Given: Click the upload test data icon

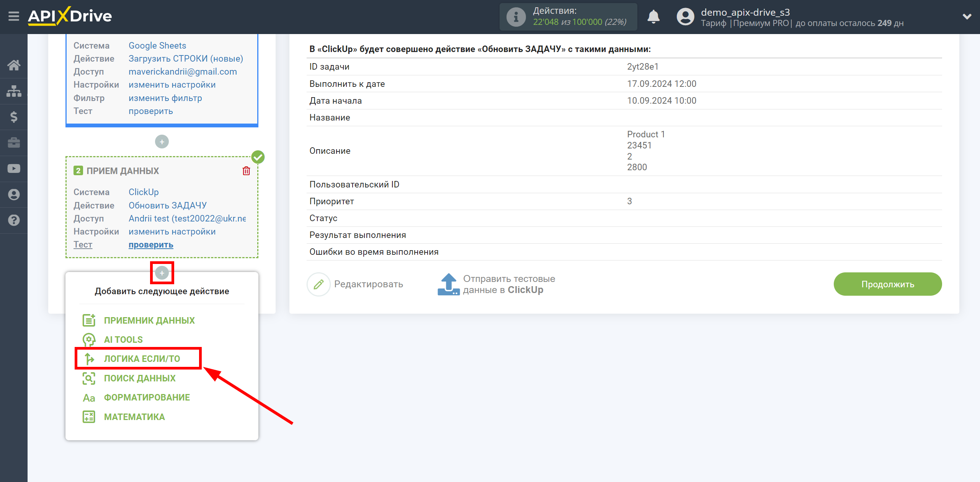Looking at the screenshot, I should [x=448, y=284].
